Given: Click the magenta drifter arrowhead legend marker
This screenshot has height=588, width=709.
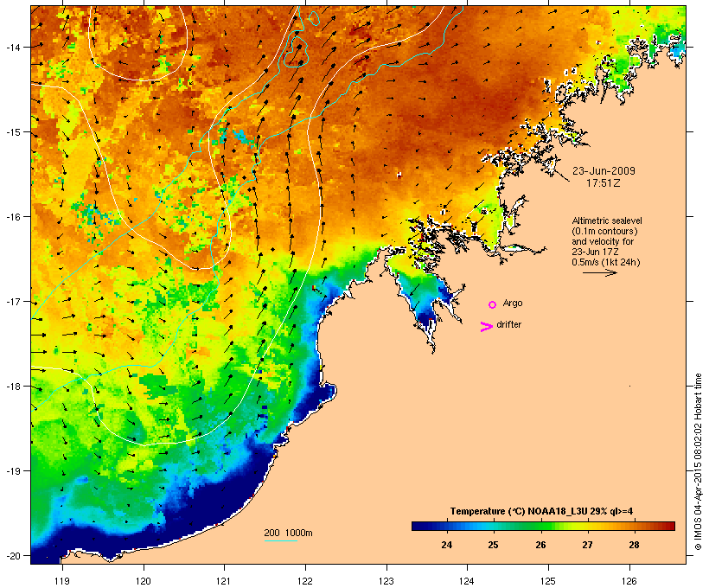Looking at the screenshot, I should pos(487,327).
